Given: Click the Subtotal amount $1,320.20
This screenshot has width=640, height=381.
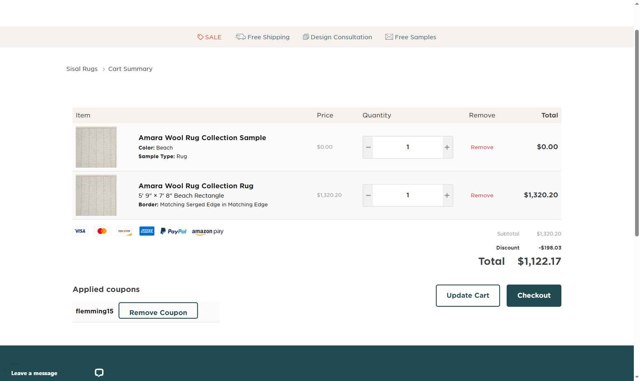Looking at the screenshot, I should click(x=549, y=234).
